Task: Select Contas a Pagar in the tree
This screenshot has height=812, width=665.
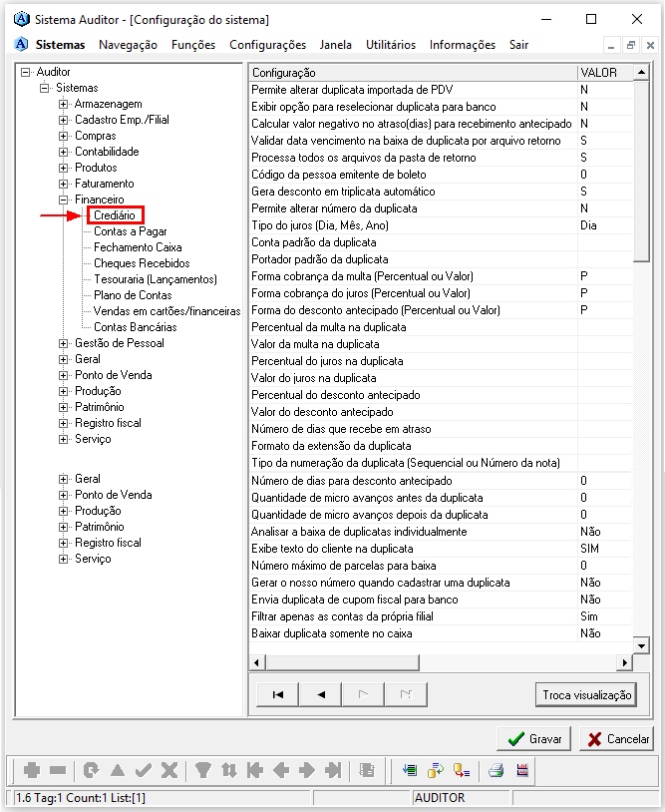Action: tap(131, 231)
